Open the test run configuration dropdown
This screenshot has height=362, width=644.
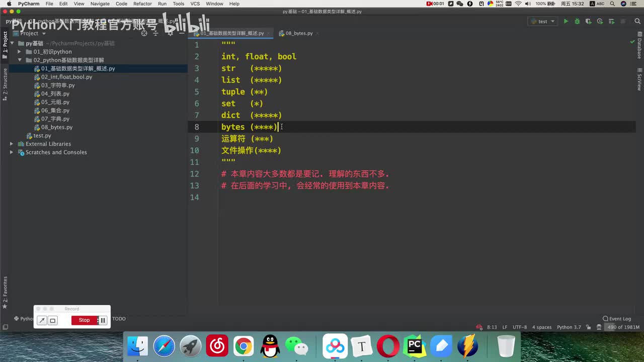click(542, 22)
